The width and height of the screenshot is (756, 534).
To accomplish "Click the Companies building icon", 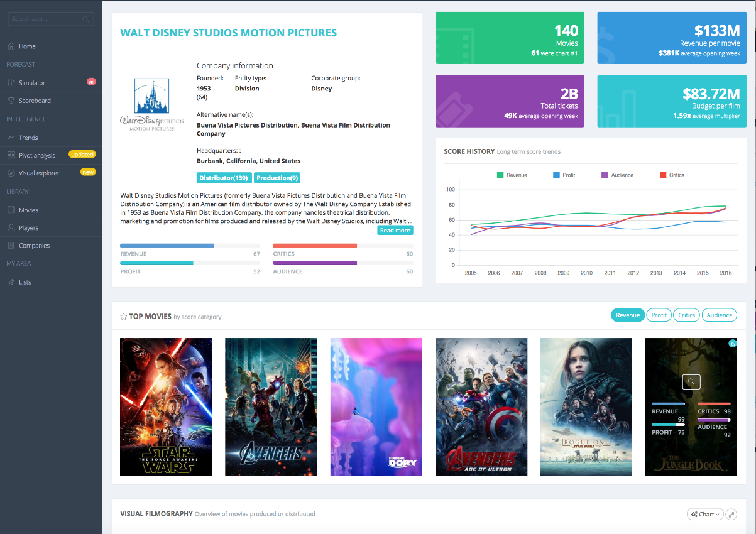I will coord(11,245).
